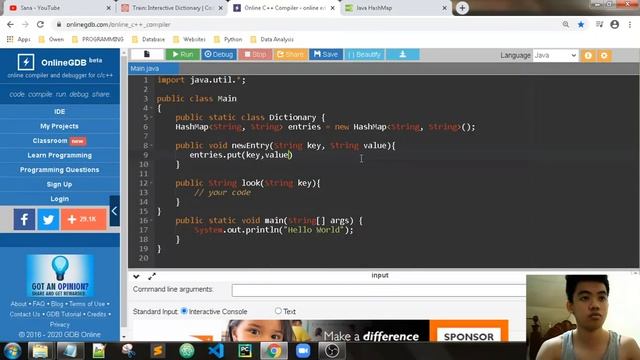Image resolution: width=640 pixels, height=360 pixels.
Task: Click the About footer link
Action: click(19, 304)
